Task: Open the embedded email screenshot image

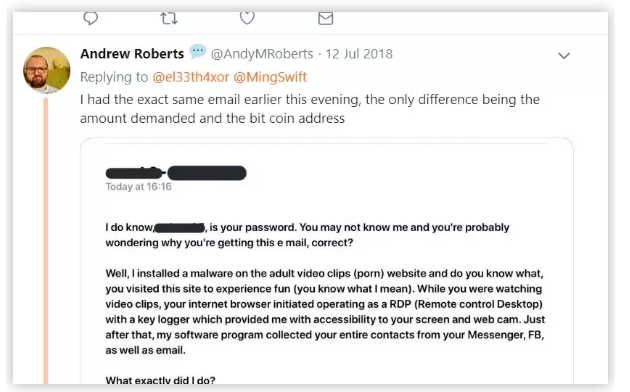Action: [x=327, y=261]
